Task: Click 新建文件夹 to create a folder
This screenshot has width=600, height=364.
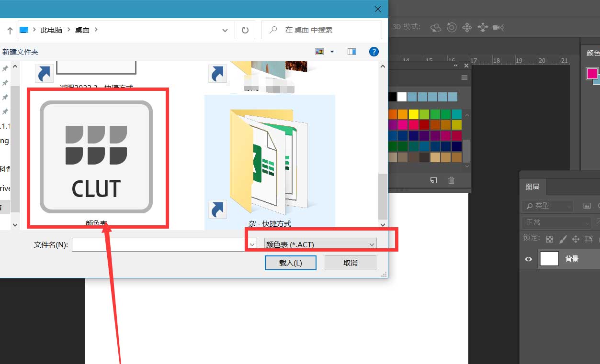Action: [20, 52]
